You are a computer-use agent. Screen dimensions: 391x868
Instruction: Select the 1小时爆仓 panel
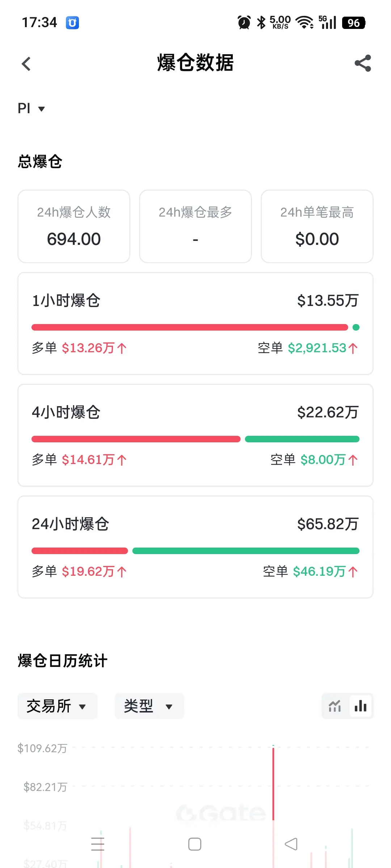tap(195, 324)
